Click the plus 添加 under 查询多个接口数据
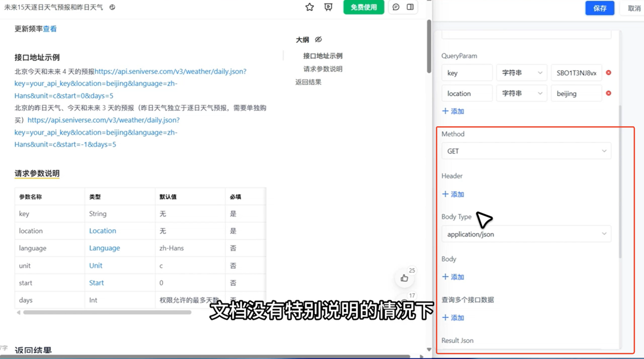The width and height of the screenshot is (644, 359). pos(453,318)
